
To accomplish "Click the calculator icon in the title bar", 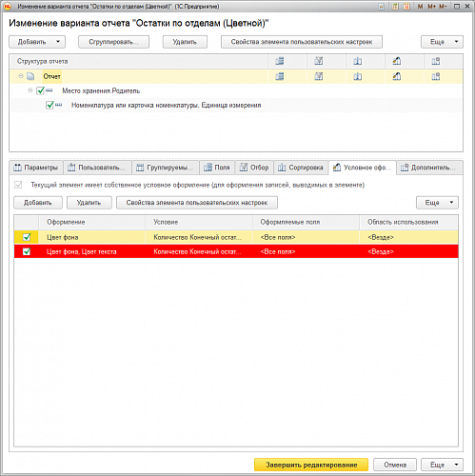I will point(395,7).
